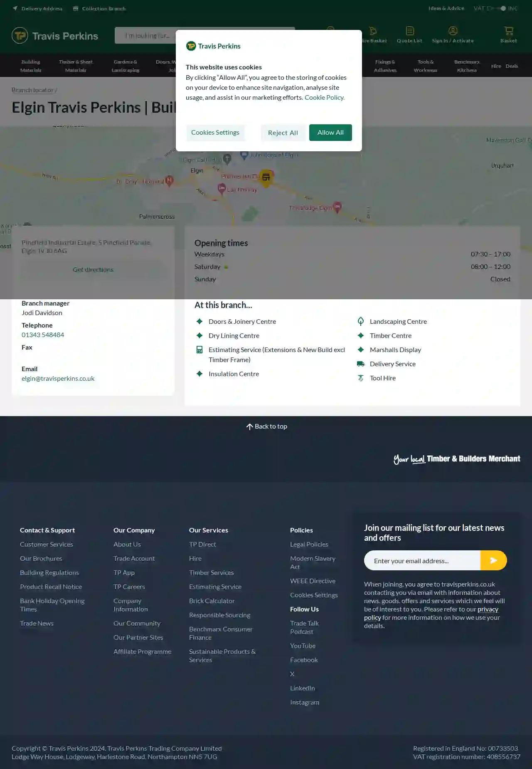
Task: Open the Hire menu item
Action: 496,66
